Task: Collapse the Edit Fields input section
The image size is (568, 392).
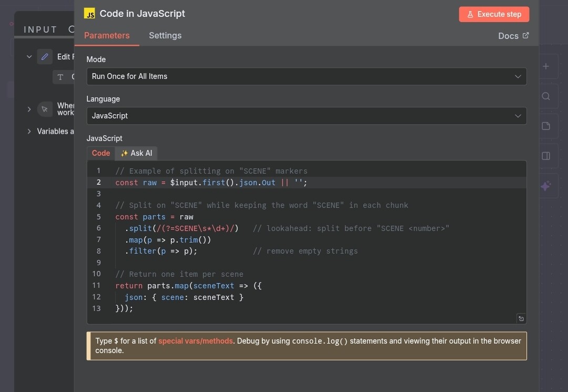Action: pos(29,57)
